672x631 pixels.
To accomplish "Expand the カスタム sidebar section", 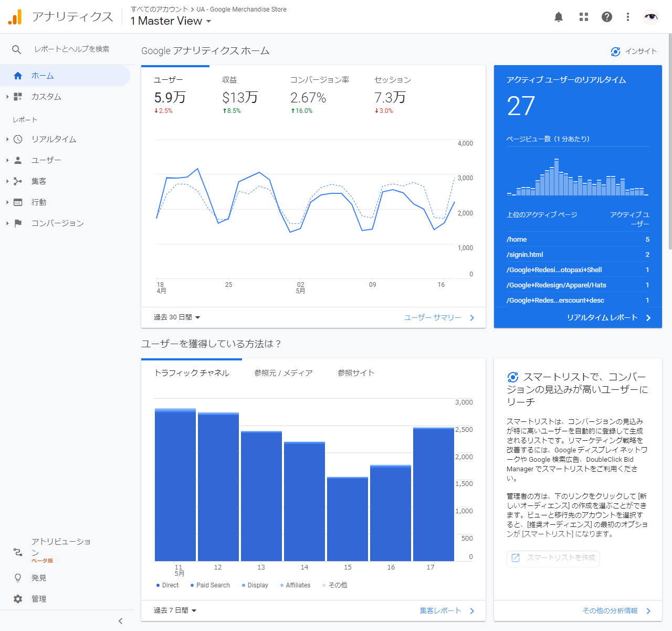I will pyautogui.click(x=7, y=97).
